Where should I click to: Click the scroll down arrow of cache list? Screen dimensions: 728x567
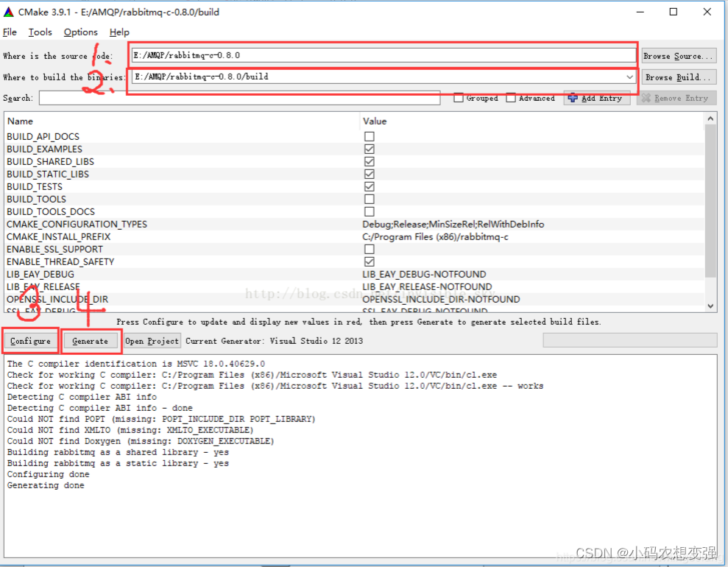[x=710, y=306]
